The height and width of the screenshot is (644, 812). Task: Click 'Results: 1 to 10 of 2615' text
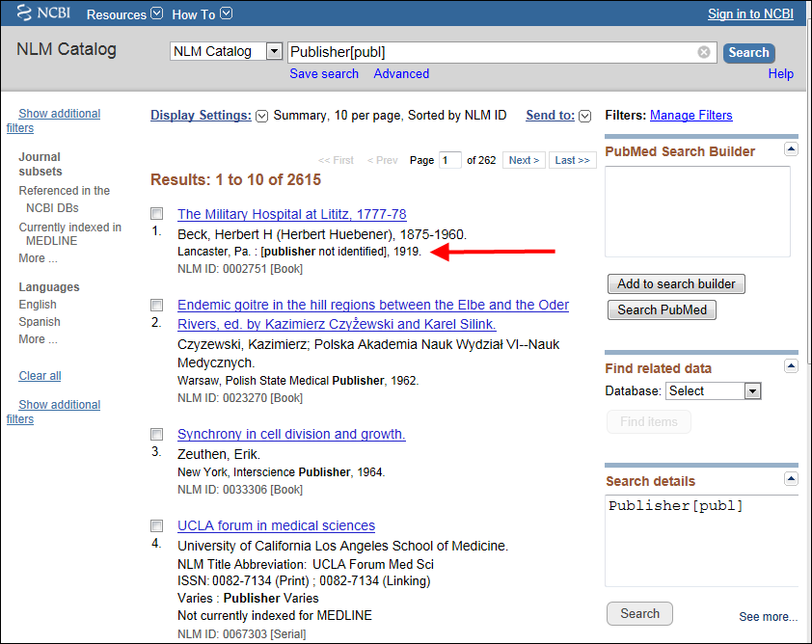coord(235,179)
